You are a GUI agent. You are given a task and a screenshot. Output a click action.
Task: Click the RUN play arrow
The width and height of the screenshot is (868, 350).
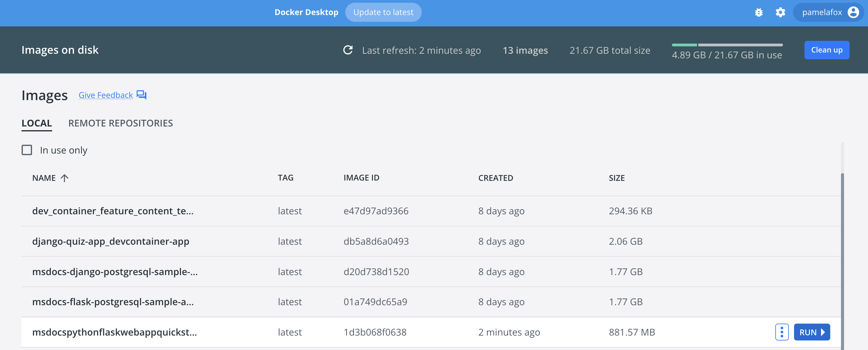(x=822, y=332)
